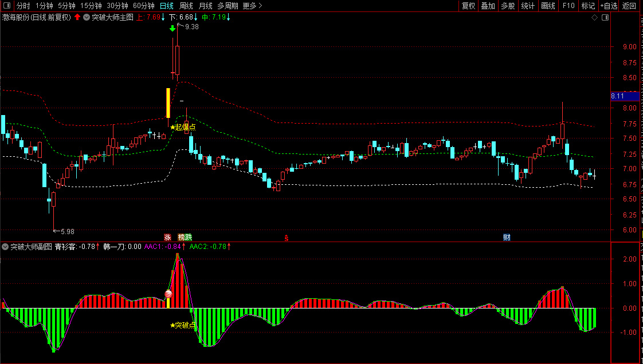Toggle the right side panel icon
643x364 pixels.
[x=605, y=18]
